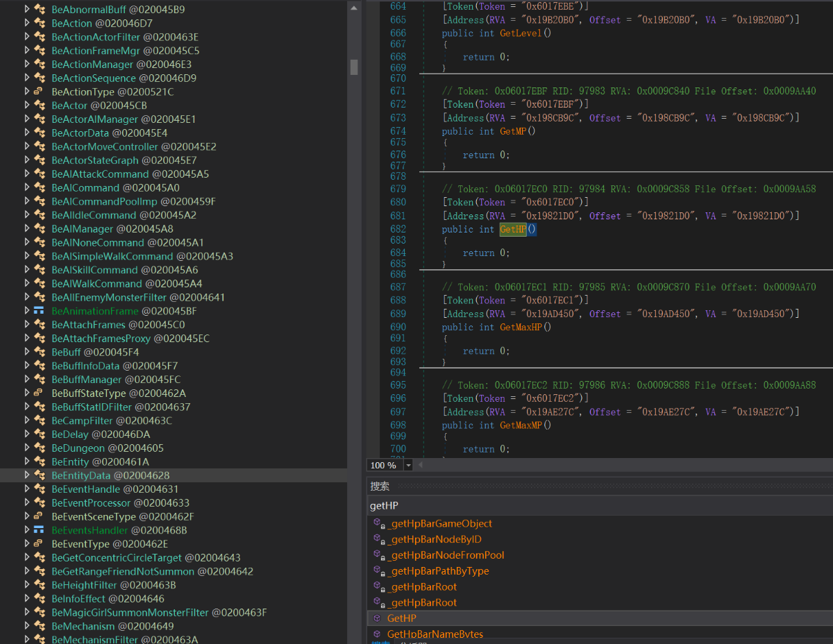Click the struct icon next to BeEventsHandler
Screen dimensions: 833x644
[39, 530]
